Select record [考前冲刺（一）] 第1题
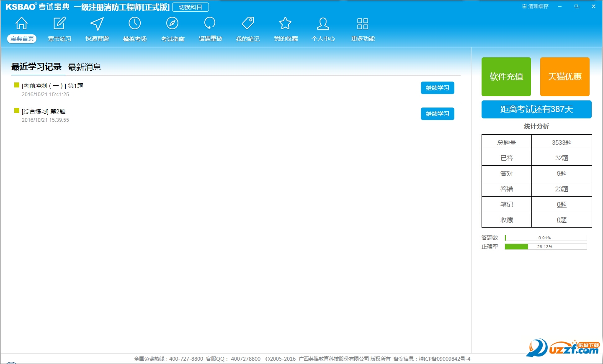 pos(52,86)
